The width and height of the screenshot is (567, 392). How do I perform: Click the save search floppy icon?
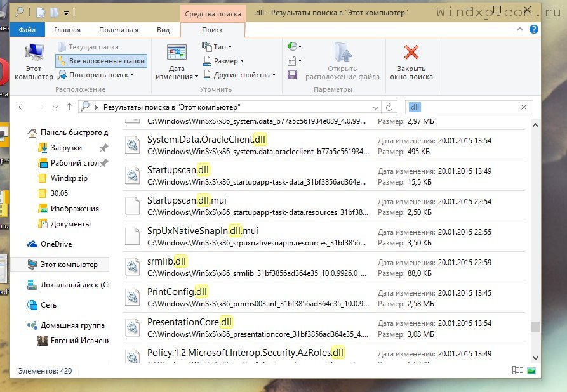coord(292,75)
